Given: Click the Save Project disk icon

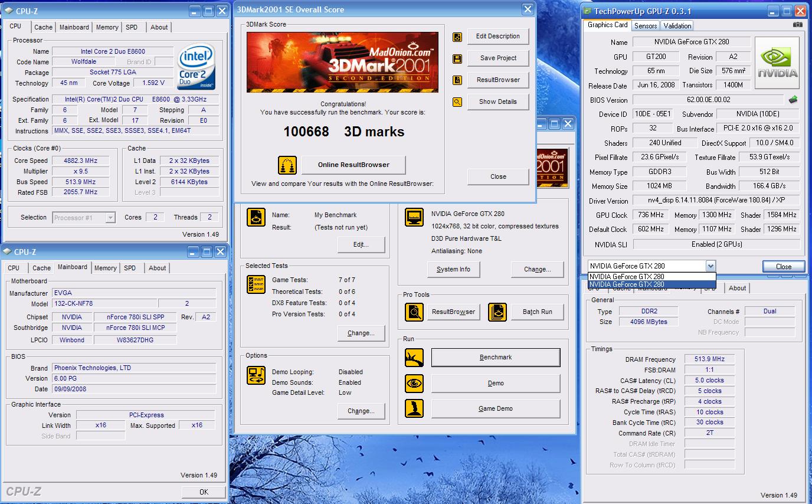Looking at the screenshot, I should (457, 58).
